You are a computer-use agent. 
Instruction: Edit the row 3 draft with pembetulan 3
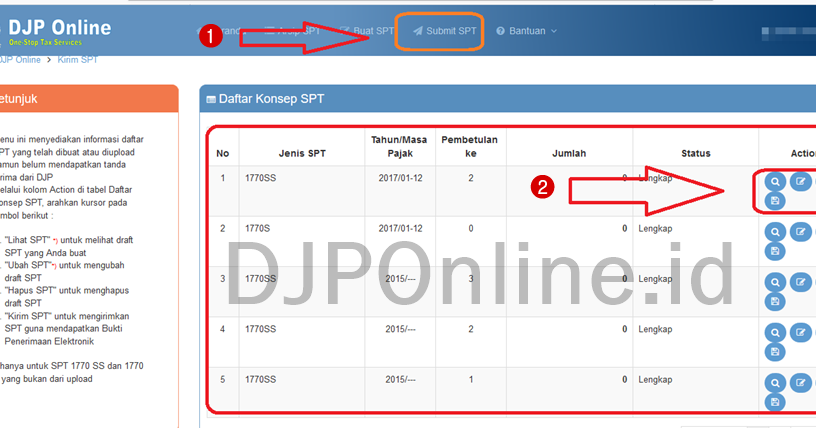800,282
